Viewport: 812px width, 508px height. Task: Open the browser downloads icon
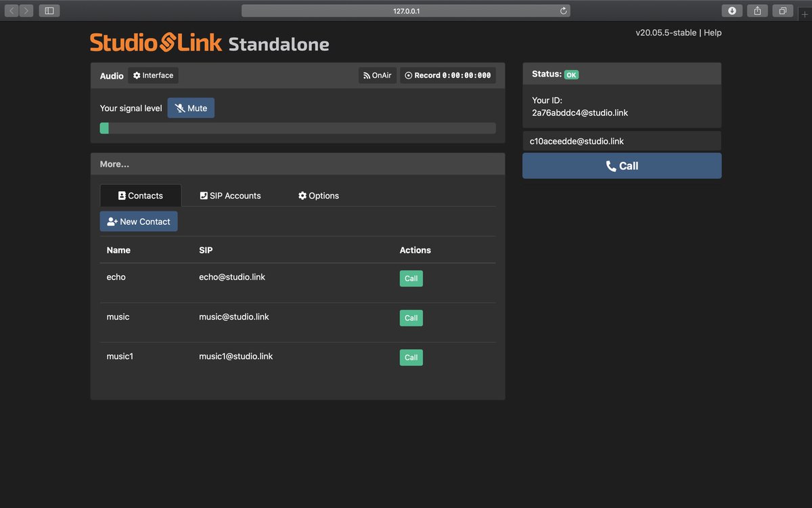(732, 11)
